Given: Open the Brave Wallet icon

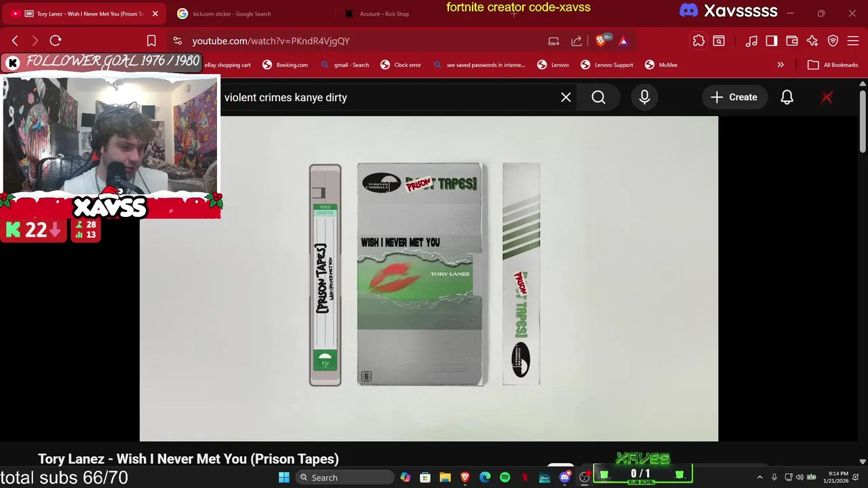Looking at the screenshot, I should (x=792, y=41).
